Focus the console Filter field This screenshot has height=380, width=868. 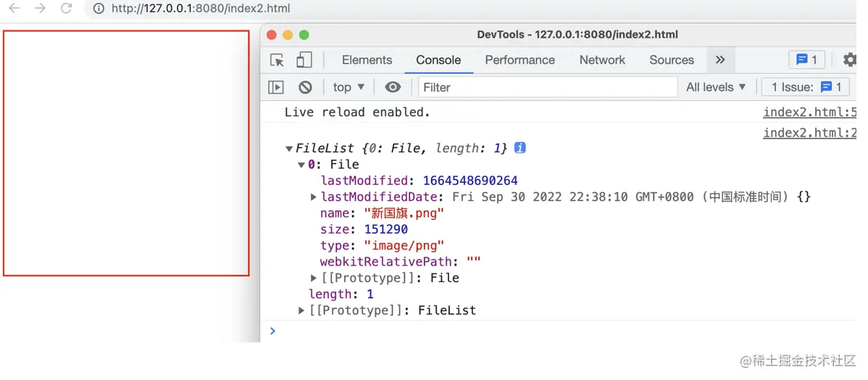[548, 87]
